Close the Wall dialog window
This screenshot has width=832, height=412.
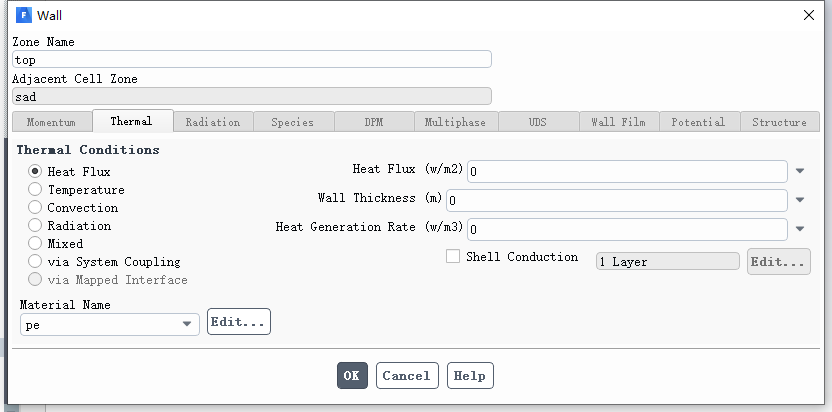(x=809, y=15)
